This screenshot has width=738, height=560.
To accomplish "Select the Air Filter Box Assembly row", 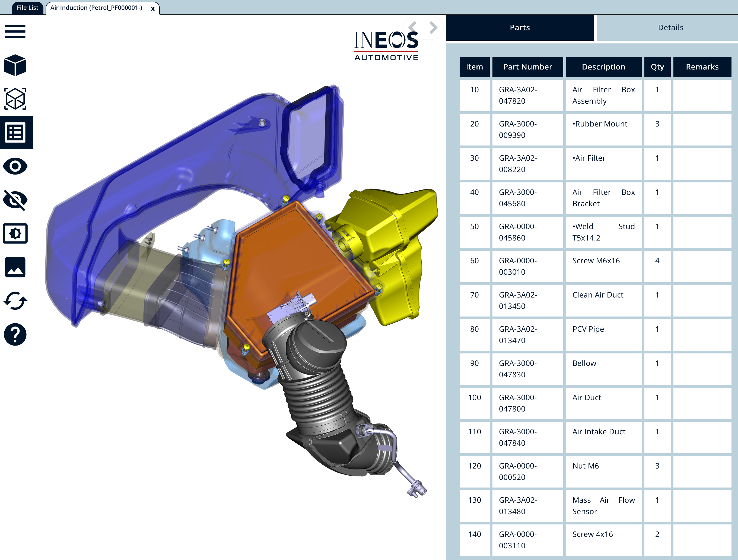I will point(603,96).
